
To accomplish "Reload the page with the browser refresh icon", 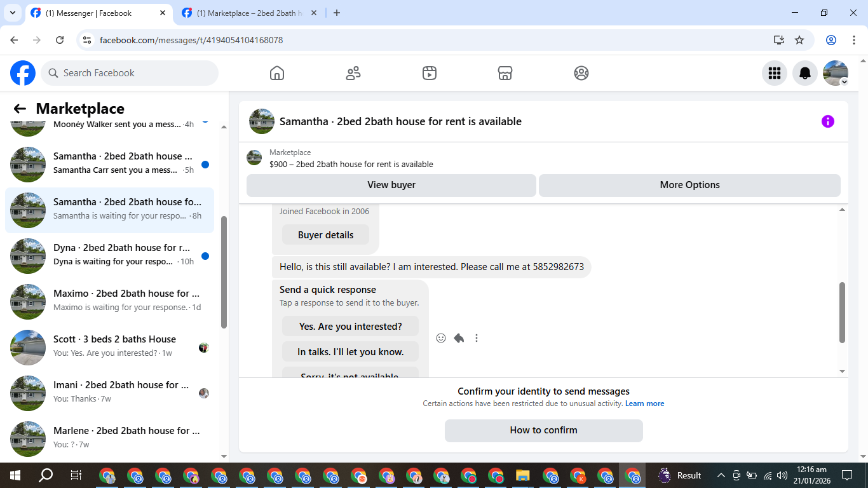I will (x=60, y=40).
